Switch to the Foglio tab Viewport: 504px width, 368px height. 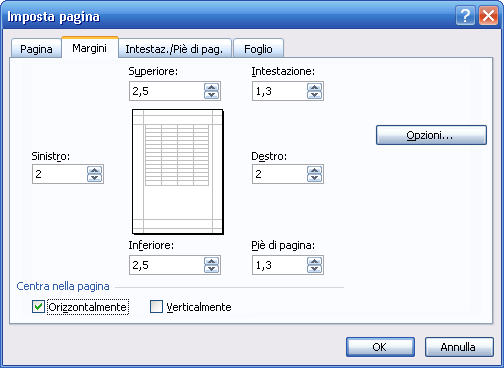pos(258,49)
